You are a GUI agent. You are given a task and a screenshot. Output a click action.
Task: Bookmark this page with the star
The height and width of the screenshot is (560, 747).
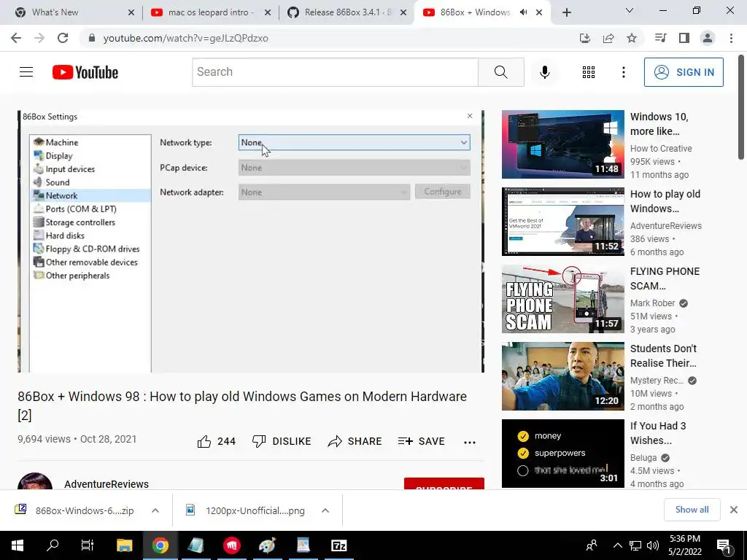(632, 38)
